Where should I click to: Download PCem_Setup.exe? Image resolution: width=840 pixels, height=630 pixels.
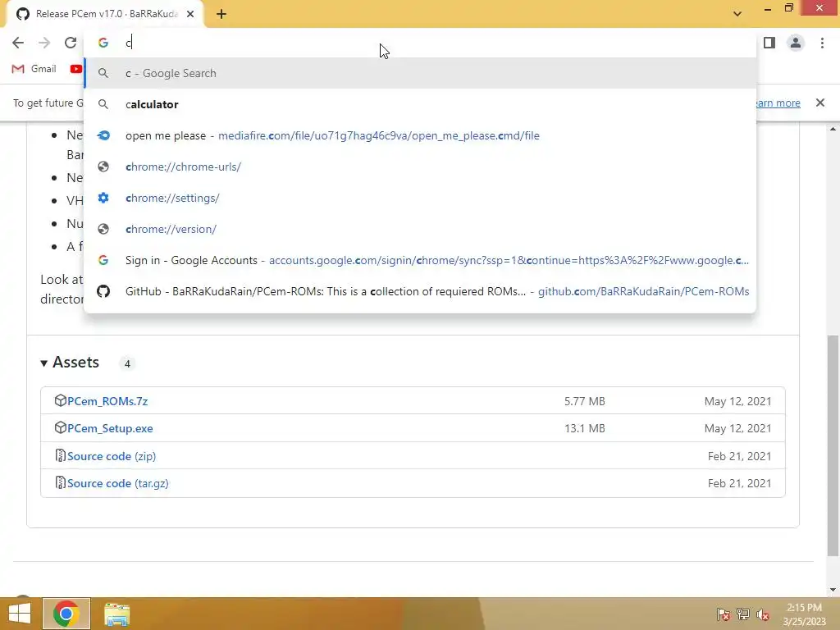110,428
